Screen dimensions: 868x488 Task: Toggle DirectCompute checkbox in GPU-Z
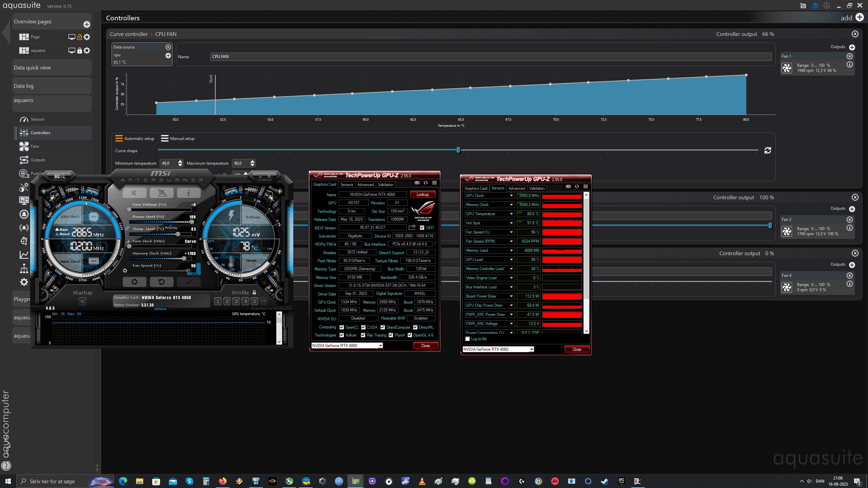click(x=382, y=327)
